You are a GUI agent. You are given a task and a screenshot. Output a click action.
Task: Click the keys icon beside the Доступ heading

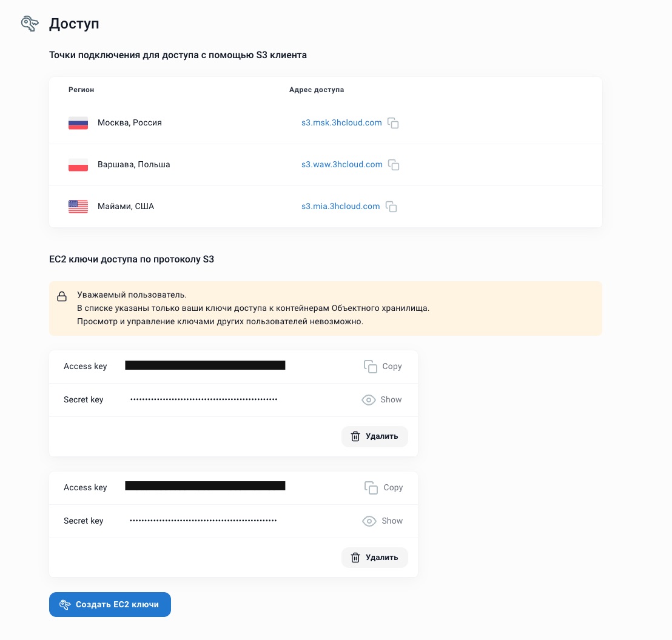30,23
